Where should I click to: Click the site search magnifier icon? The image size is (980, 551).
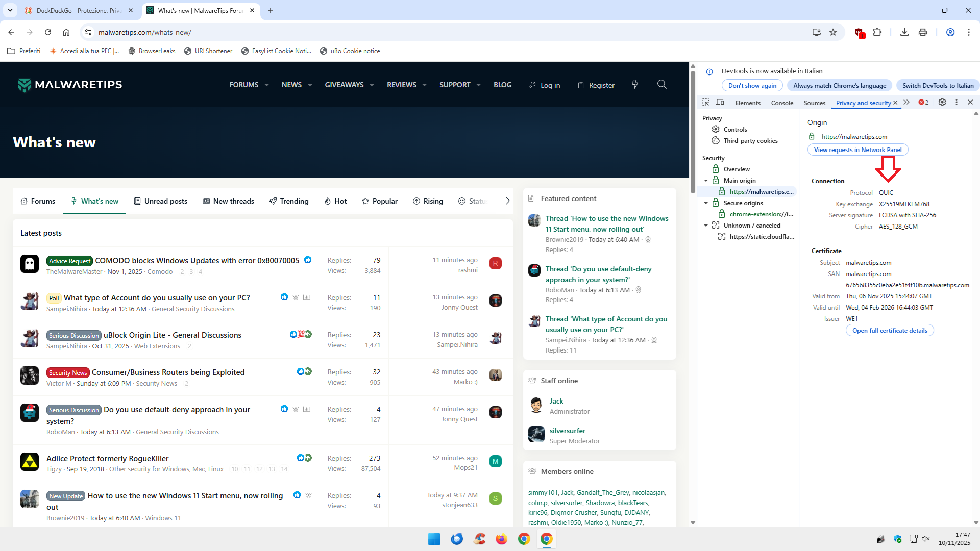click(662, 85)
